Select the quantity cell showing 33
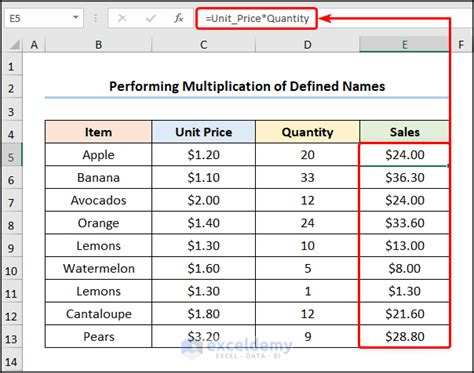Screen dimensions: 474x373 coord(308,177)
